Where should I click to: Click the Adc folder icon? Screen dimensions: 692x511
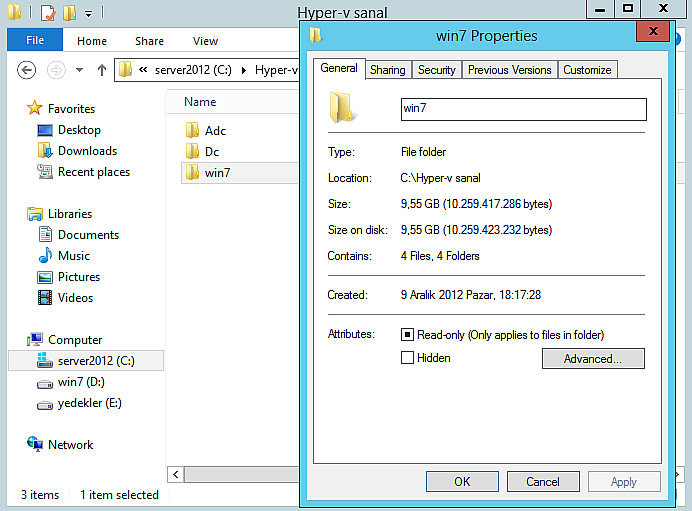[192, 130]
